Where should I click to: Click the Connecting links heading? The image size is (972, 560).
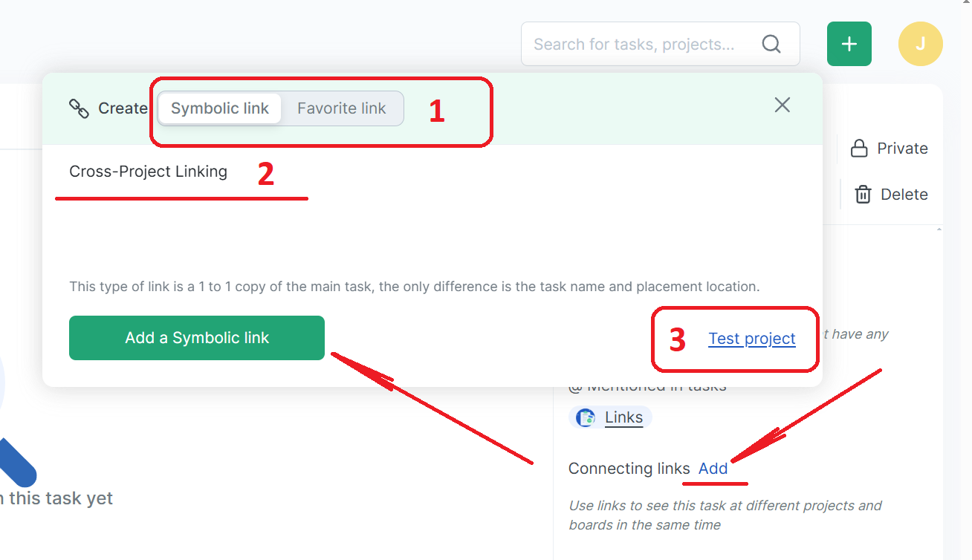pos(629,469)
